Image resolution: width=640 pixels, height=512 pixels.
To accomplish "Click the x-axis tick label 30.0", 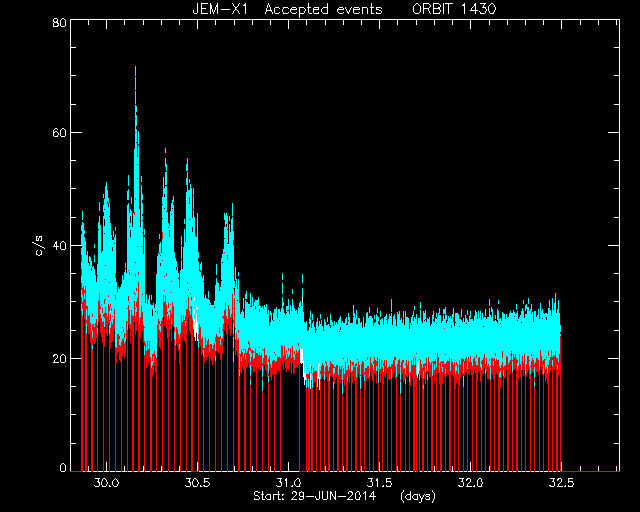I will tap(106, 483).
